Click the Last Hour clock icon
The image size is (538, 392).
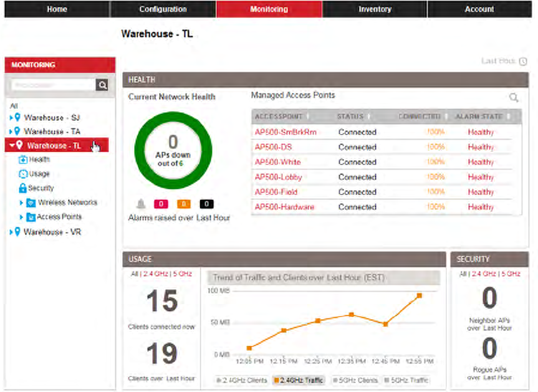point(523,62)
